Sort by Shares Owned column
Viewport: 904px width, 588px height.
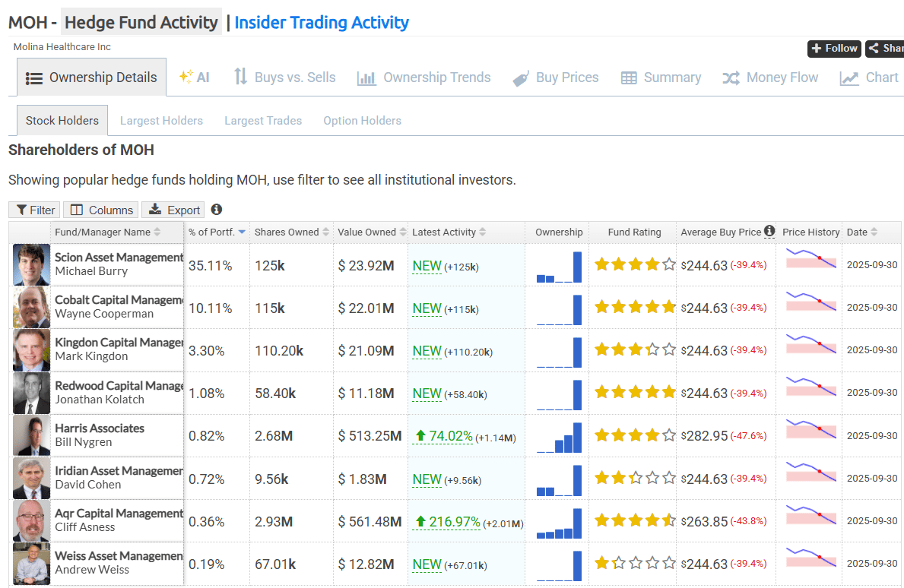[292, 232]
